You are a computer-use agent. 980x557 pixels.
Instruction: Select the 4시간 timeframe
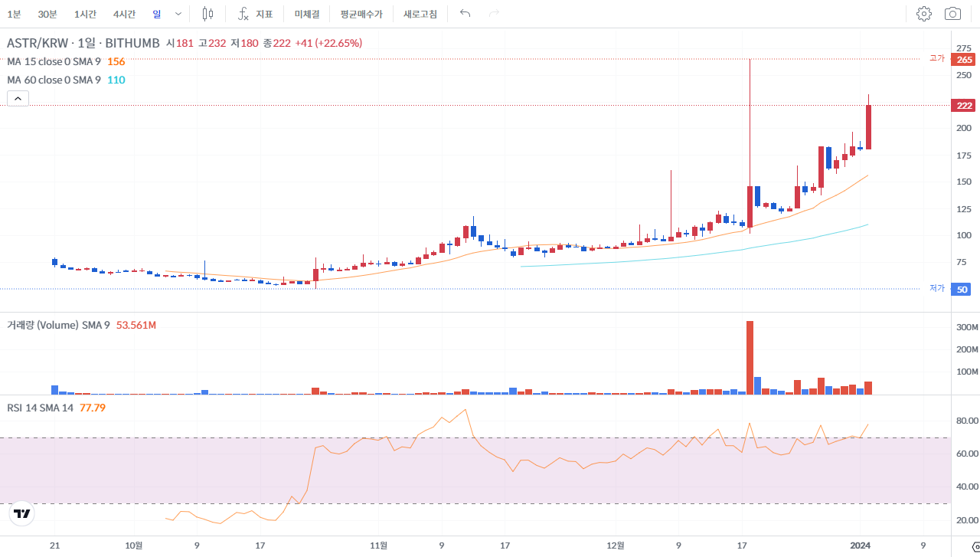[x=124, y=14]
